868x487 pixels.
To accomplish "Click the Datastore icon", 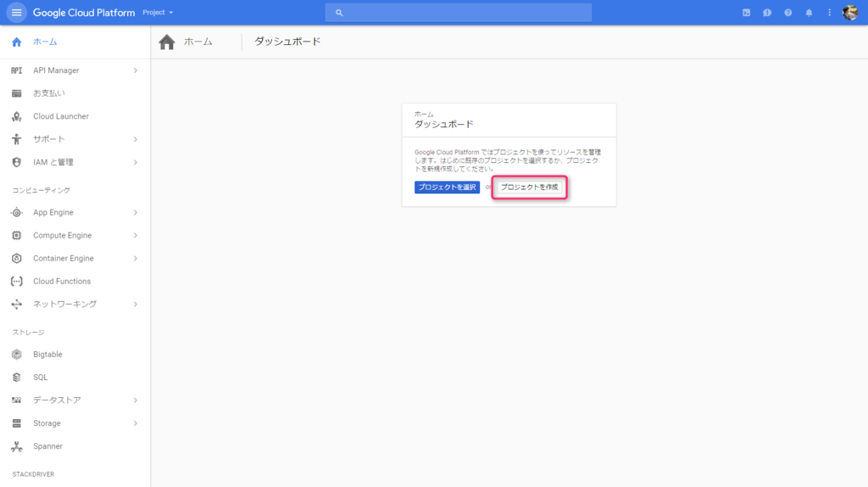I will tap(17, 400).
